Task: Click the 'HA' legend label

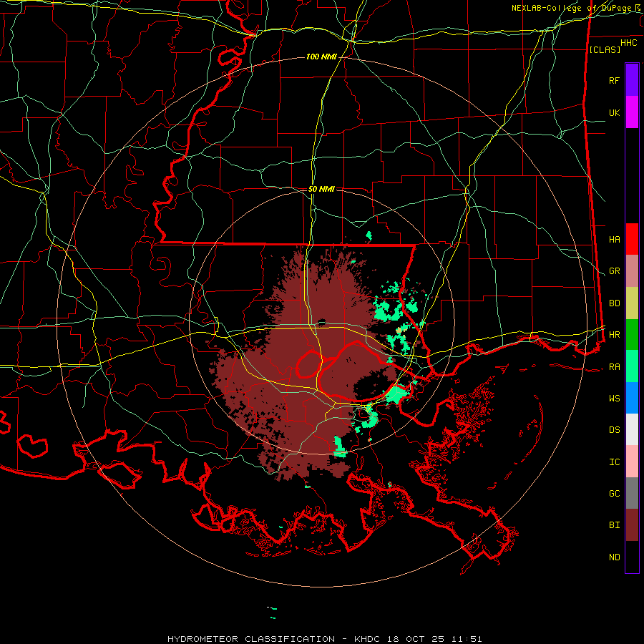Action: pos(614,240)
